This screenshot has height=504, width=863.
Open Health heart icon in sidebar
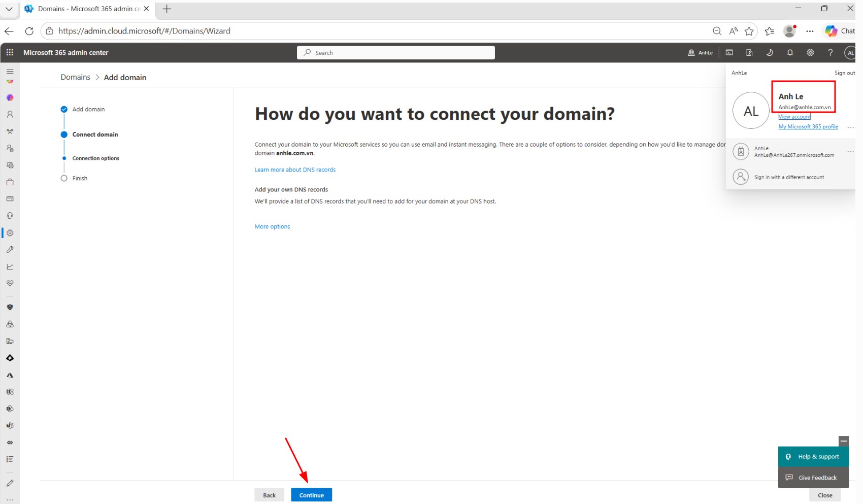coord(10,283)
